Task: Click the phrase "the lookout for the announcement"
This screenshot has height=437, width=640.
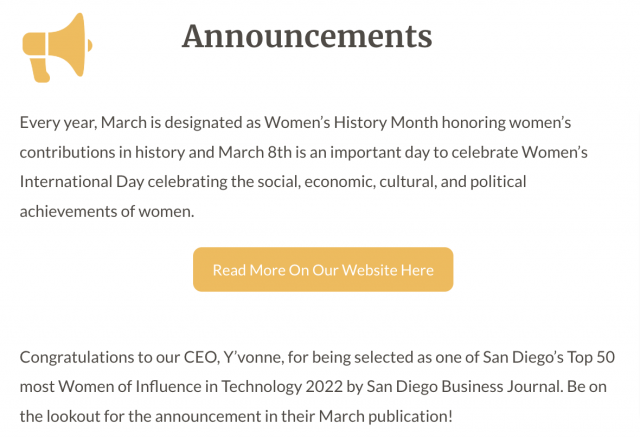Action: 142,417
